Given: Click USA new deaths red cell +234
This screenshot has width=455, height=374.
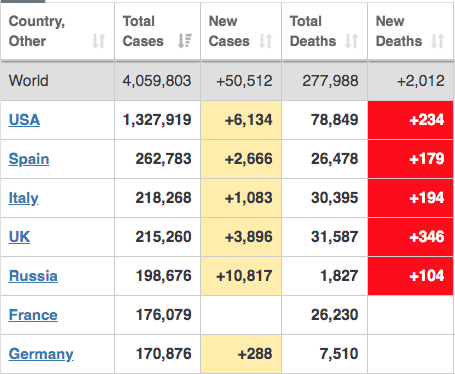Looking at the screenshot, I should click(411, 120).
